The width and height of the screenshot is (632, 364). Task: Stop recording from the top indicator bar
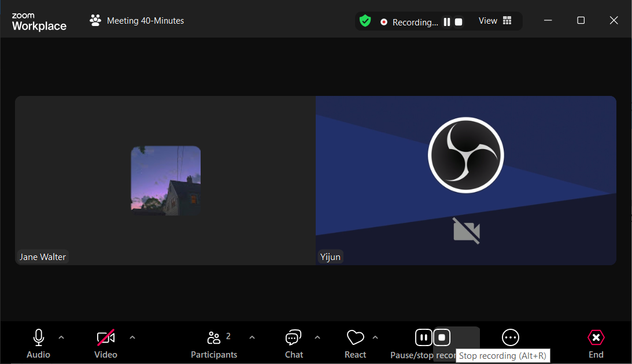459,22
